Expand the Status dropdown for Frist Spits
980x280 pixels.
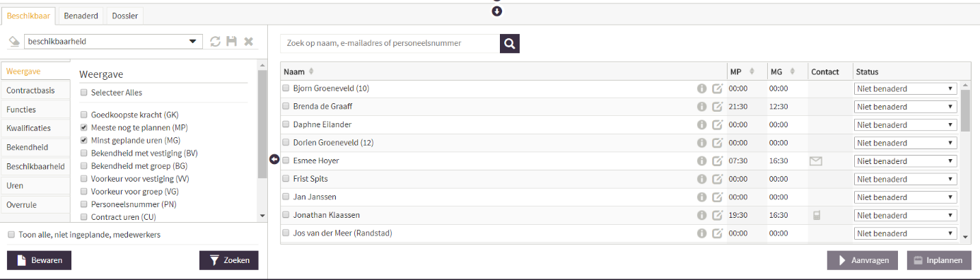point(906,179)
